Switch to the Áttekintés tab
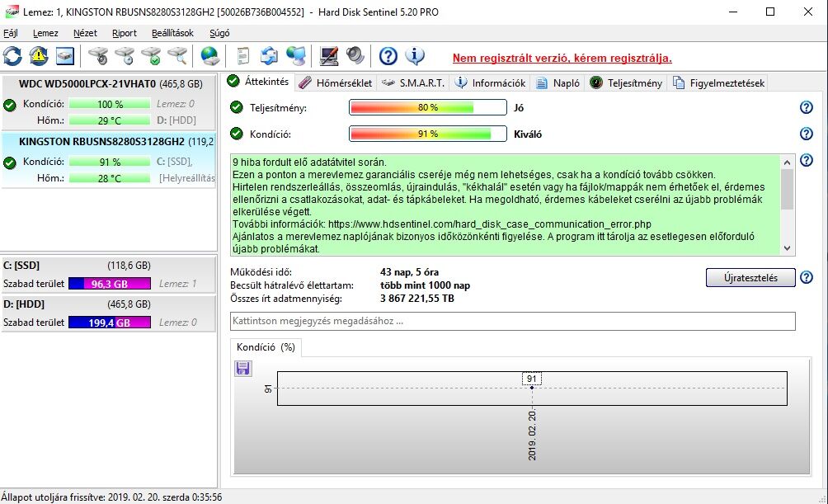828x504 pixels. tap(258, 82)
